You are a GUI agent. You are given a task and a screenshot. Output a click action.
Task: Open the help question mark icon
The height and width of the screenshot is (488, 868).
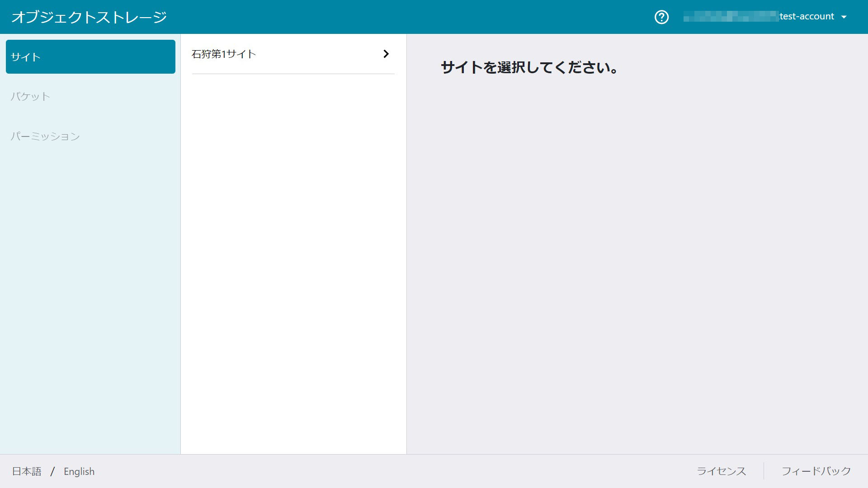(661, 17)
